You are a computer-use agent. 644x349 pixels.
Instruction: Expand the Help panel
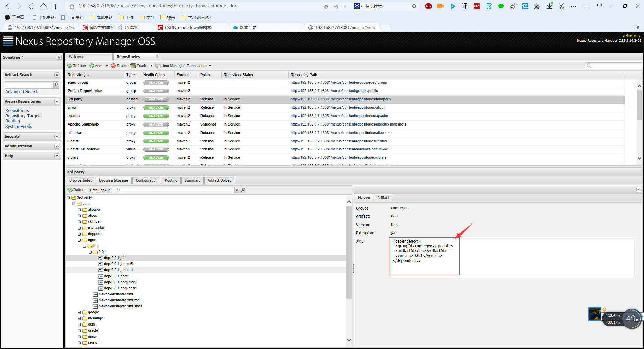(x=57, y=156)
